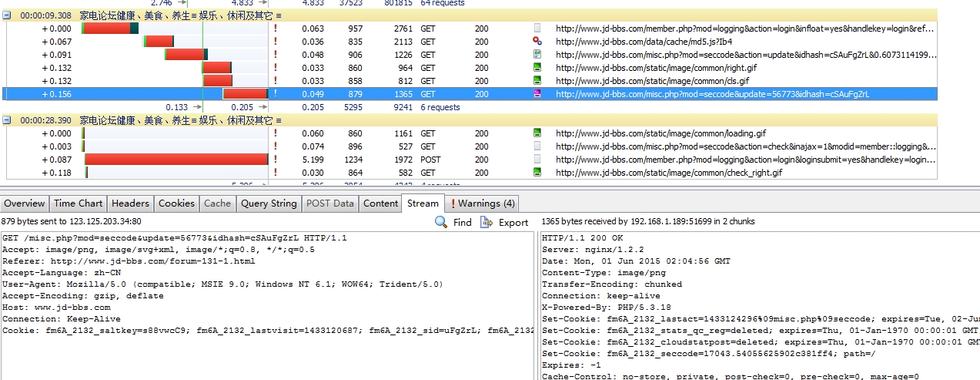Click the Find button

[x=453, y=222]
